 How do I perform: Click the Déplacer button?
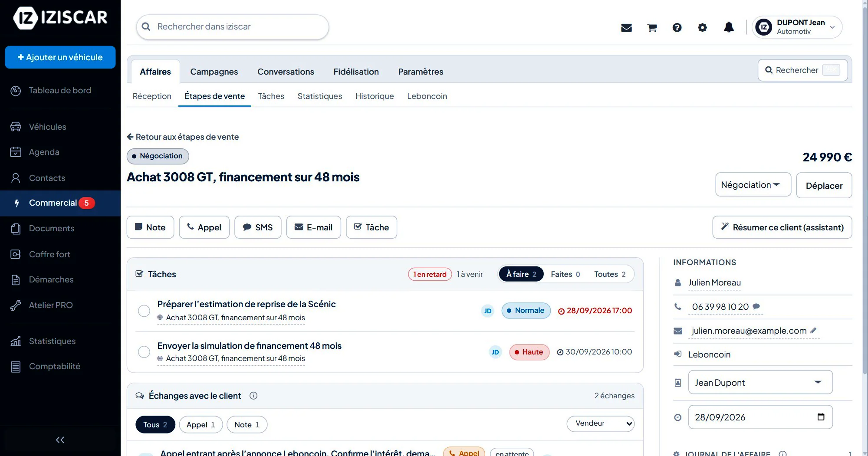click(824, 185)
